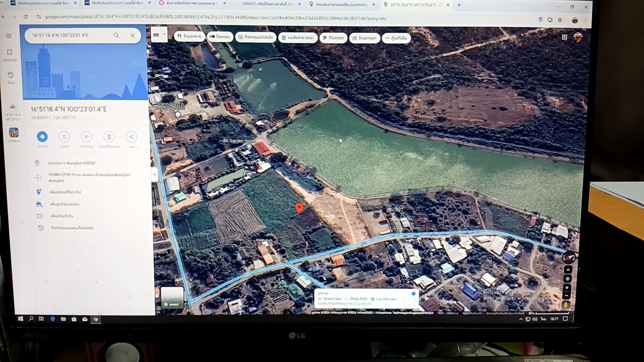Viewport: 644px width, 362px height.
Task: Switch to the LandsMaps browser tab
Action: coord(342,5)
